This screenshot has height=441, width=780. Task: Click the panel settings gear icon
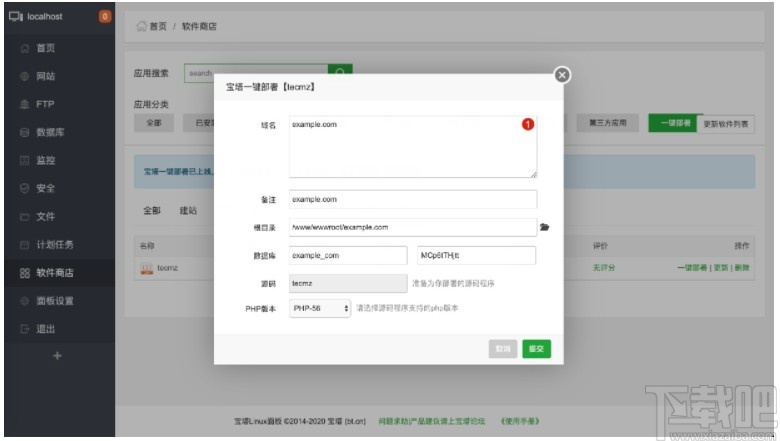pos(25,301)
